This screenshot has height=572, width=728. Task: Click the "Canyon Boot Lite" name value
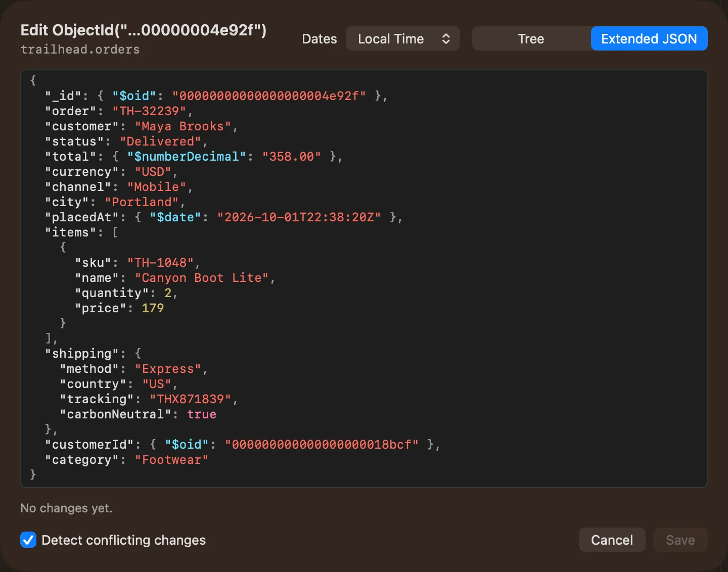[x=202, y=278]
